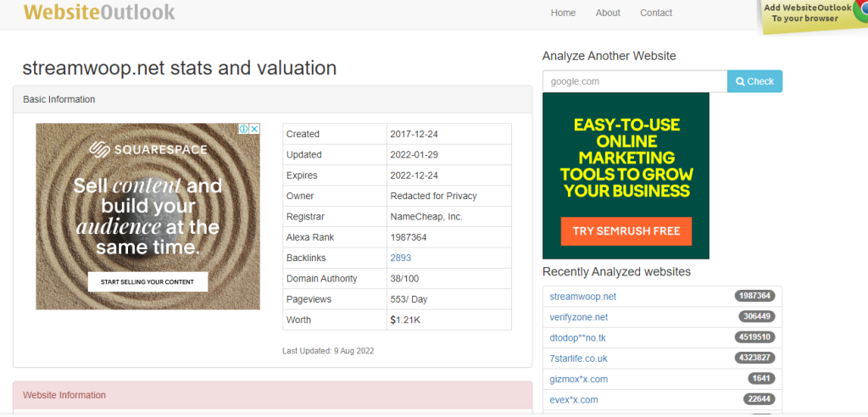Close the Squarespace ad with X icon
Image resolution: width=868 pixels, height=417 pixels.
click(254, 129)
